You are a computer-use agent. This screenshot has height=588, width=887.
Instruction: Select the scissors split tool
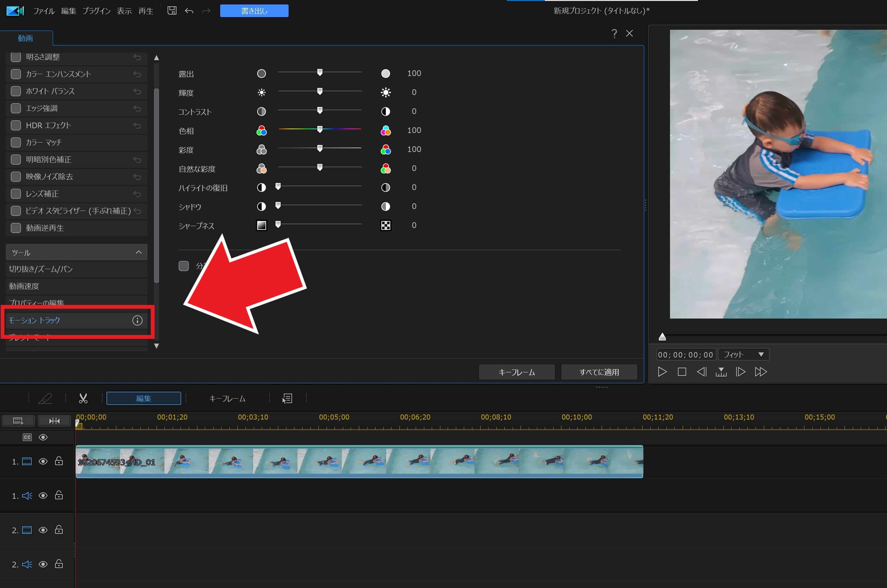point(83,398)
